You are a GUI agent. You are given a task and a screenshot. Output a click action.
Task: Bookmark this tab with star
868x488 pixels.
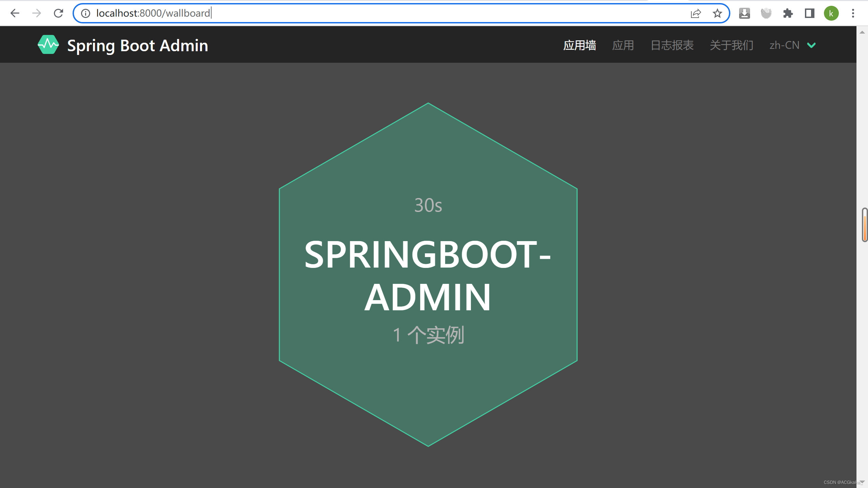pos(717,13)
